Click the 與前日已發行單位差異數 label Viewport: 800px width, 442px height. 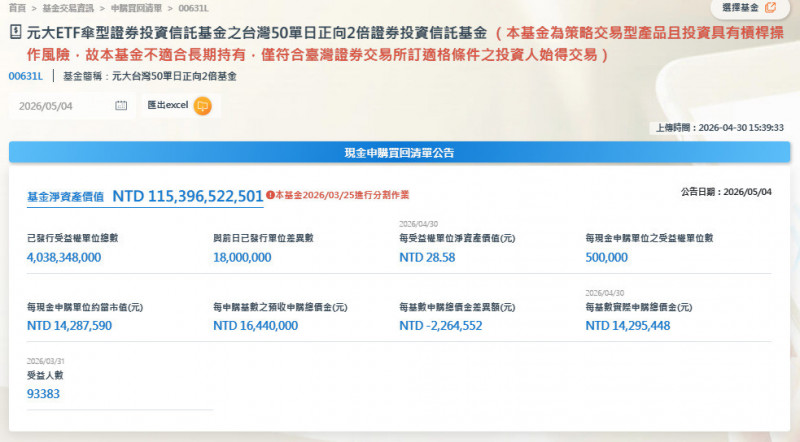[x=263, y=238]
